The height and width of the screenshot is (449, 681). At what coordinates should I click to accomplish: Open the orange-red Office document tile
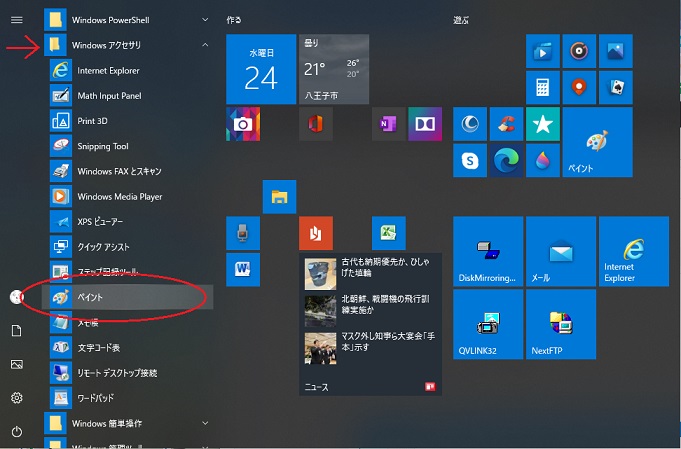click(316, 233)
